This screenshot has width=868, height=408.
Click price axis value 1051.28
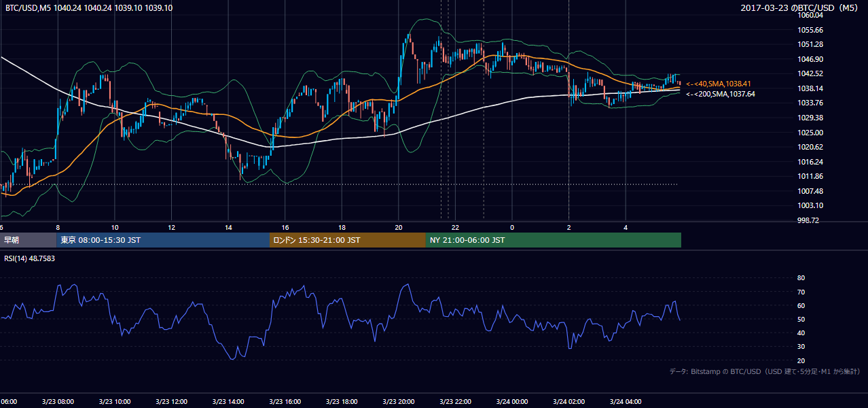tap(810, 45)
